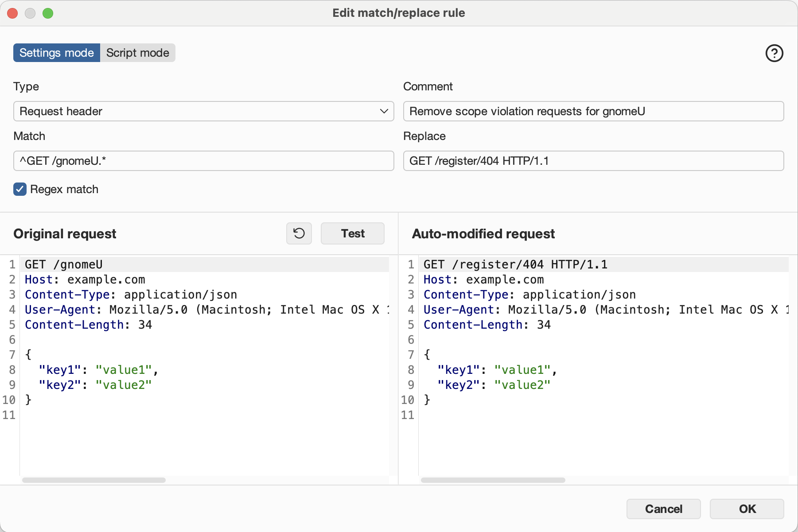Click "key1" line in auto-modified request

click(x=498, y=370)
